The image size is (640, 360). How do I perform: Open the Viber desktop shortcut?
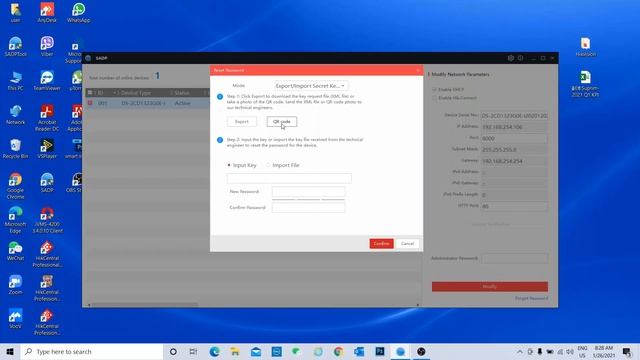47,46
